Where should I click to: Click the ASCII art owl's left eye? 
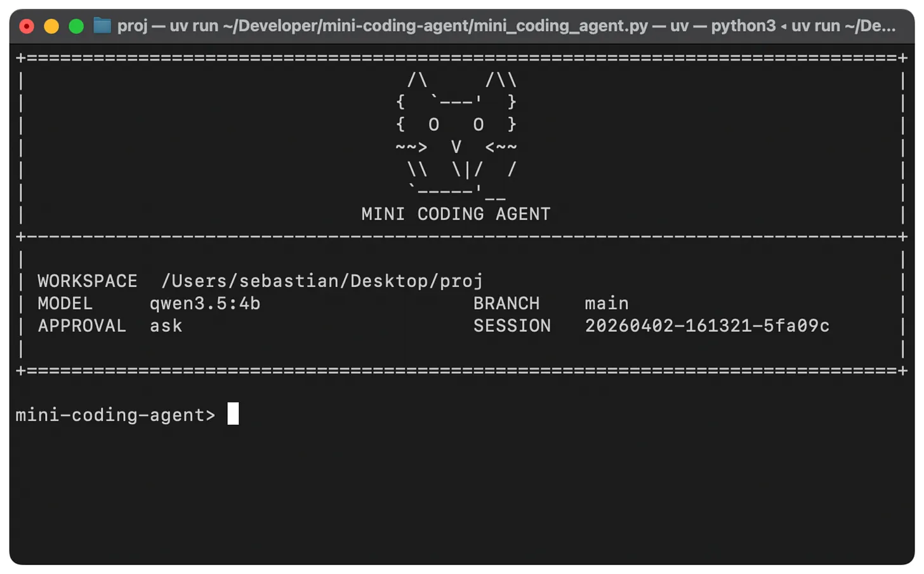point(433,124)
